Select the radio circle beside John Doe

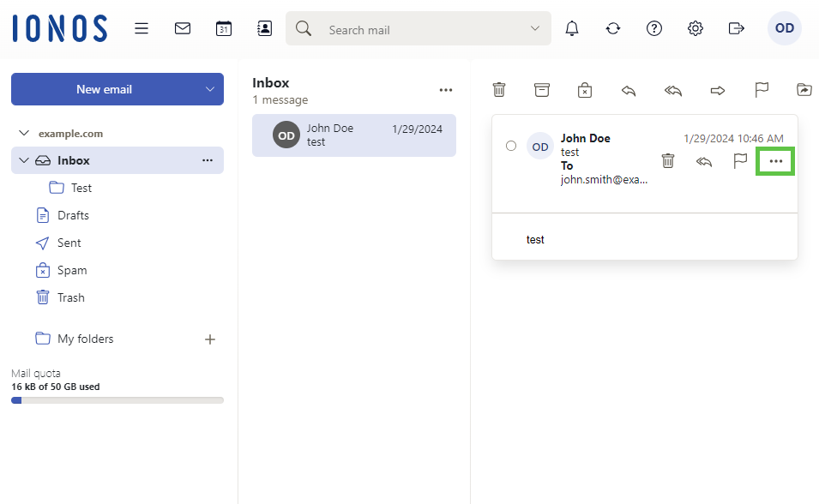[x=511, y=146]
